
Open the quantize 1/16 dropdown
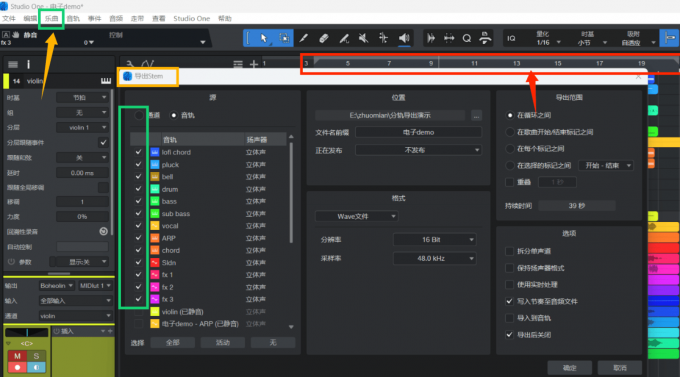548,43
